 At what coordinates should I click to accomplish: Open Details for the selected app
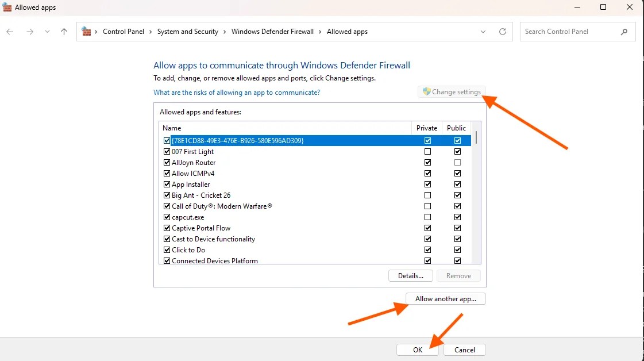(x=410, y=276)
